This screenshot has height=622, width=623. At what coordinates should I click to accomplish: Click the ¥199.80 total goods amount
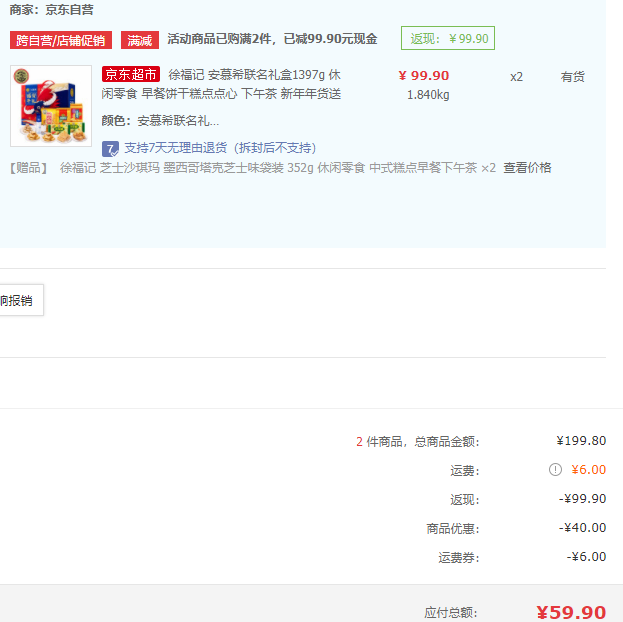click(581, 441)
